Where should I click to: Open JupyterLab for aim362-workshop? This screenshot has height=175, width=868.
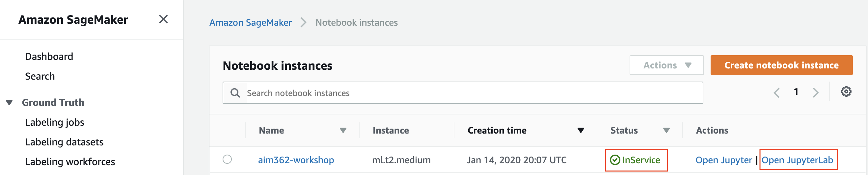point(797,160)
